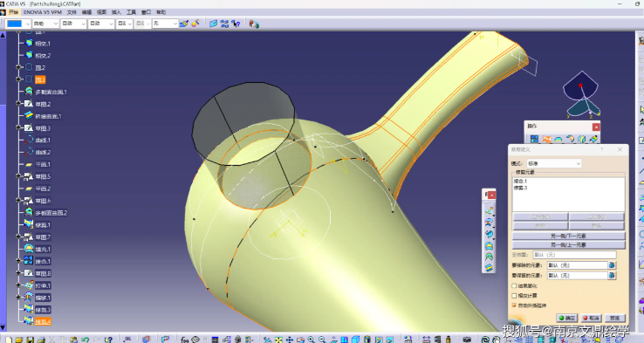Enable the 结果简化 checkbox
Screen dimensions: 644x343
coord(514,285)
